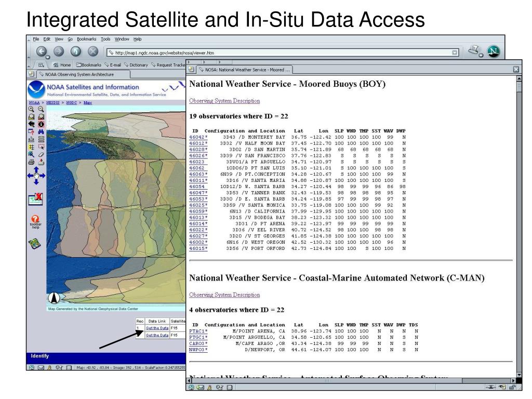Click the hand pan tool
Image resolution: width=532 pixels, height=399 pixels.
tap(36, 176)
